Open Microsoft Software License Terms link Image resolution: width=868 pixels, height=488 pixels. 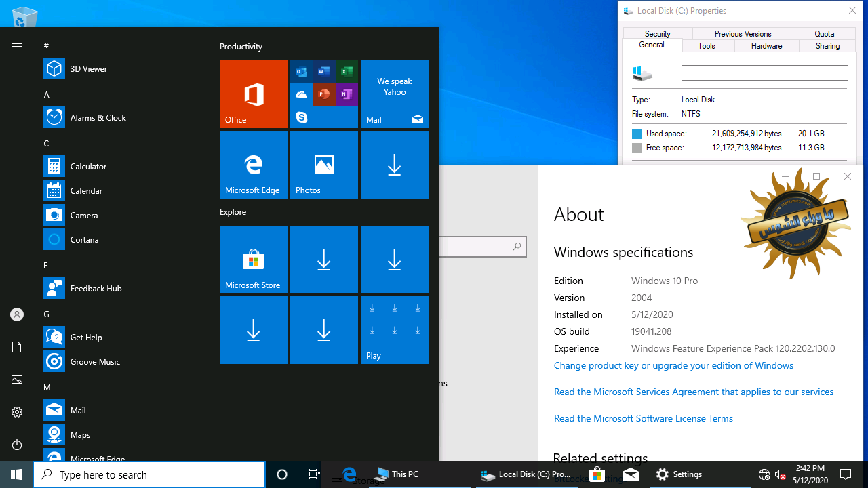(x=644, y=418)
